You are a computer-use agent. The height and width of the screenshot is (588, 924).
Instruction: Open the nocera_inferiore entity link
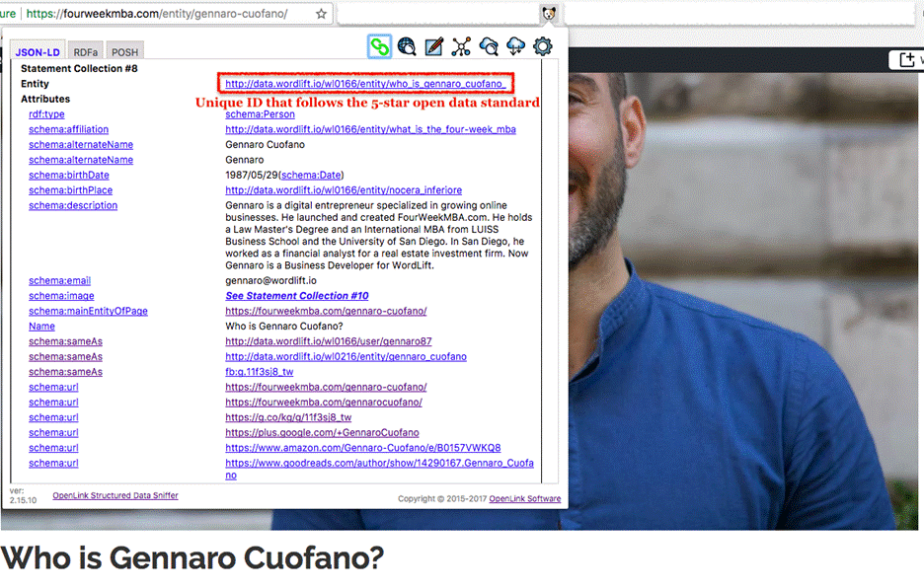tap(343, 190)
